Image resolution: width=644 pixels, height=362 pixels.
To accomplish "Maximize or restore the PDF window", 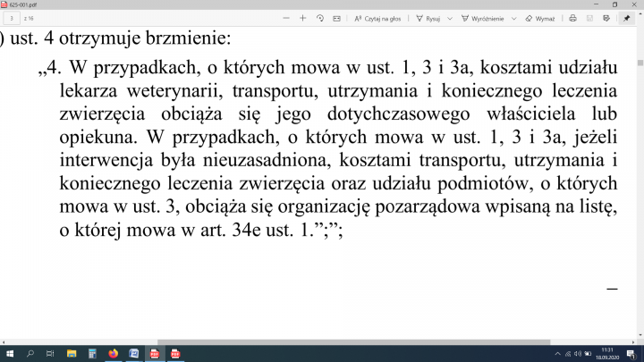I will coord(614,4).
